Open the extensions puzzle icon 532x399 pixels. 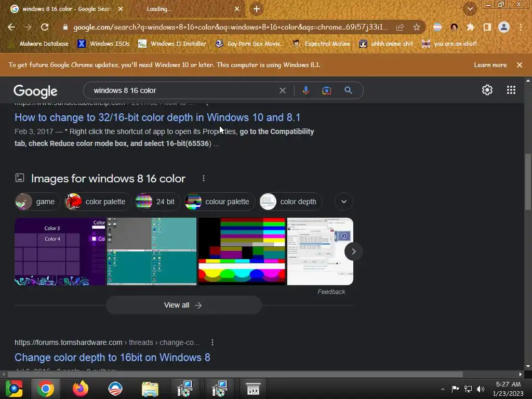pyautogui.click(x=470, y=27)
